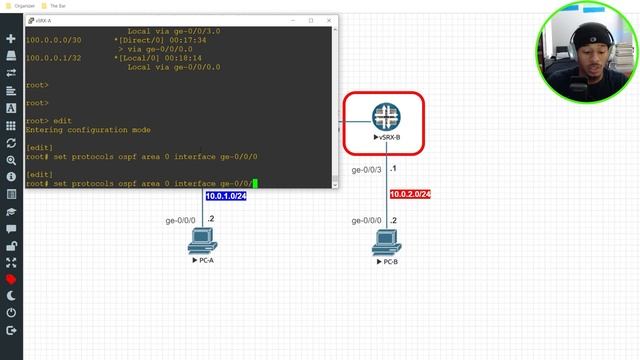This screenshot has width=640, height=360.
Task: Click terminal scrollbar down arrow
Action: 335,185
